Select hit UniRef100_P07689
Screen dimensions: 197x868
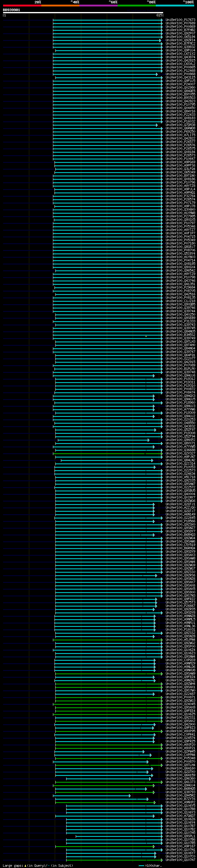tap(180, 23)
